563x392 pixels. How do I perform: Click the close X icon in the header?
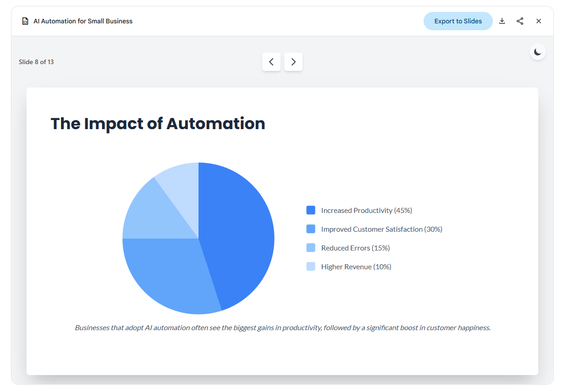[539, 21]
